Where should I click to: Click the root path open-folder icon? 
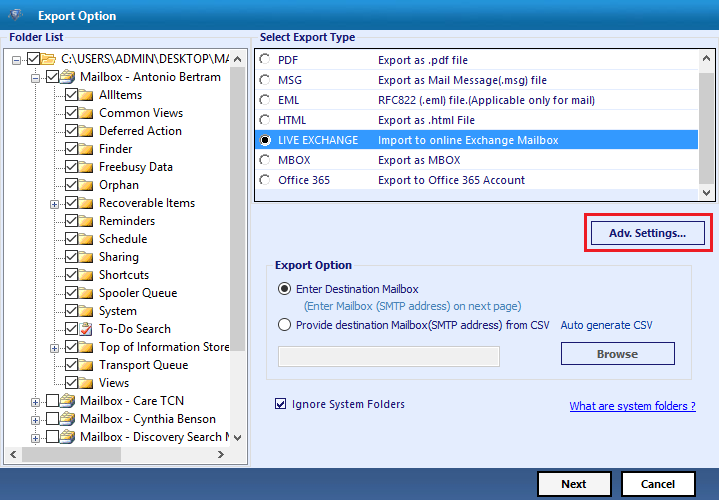48,59
